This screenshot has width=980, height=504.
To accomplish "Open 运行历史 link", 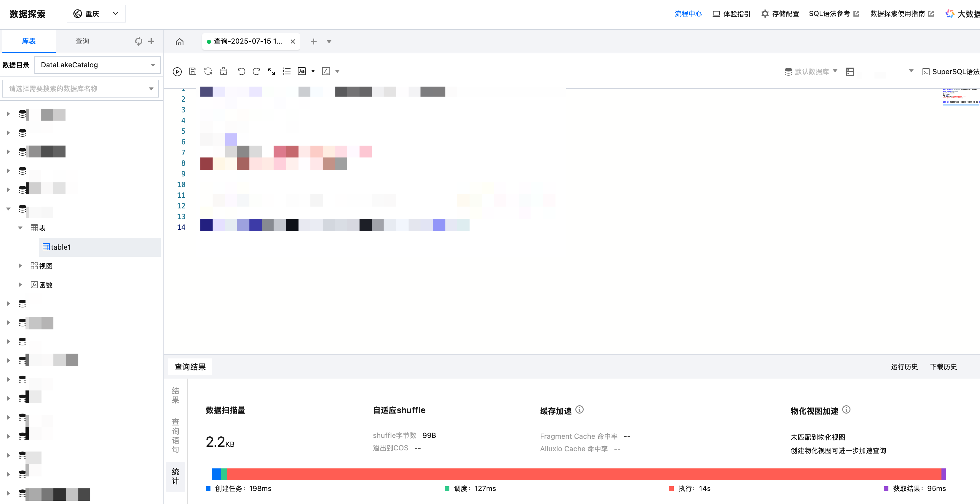I will click(904, 366).
